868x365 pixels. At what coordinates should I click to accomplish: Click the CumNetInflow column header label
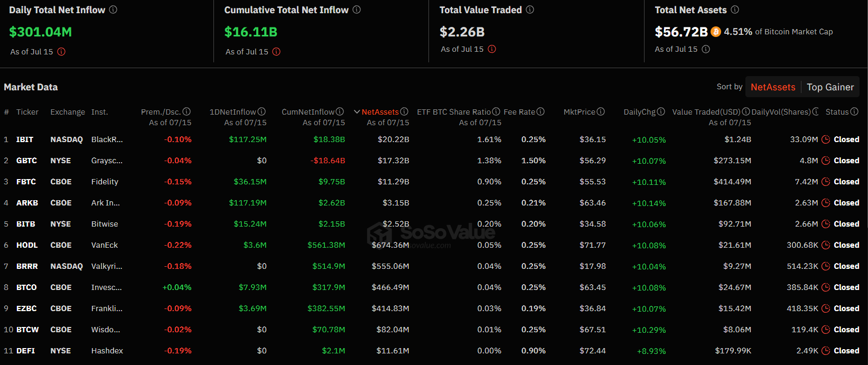point(308,112)
